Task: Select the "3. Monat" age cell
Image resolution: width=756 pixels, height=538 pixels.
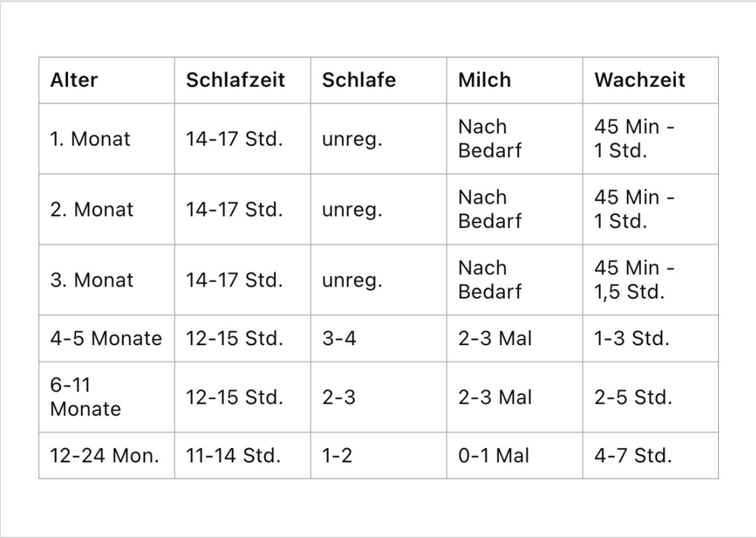Action: [x=91, y=280]
